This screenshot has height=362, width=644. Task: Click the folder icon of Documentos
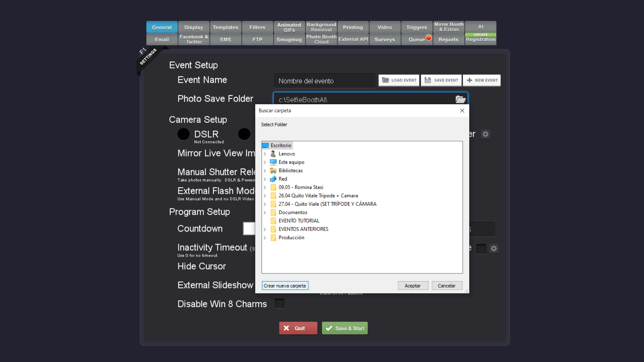(x=273, y=213)
